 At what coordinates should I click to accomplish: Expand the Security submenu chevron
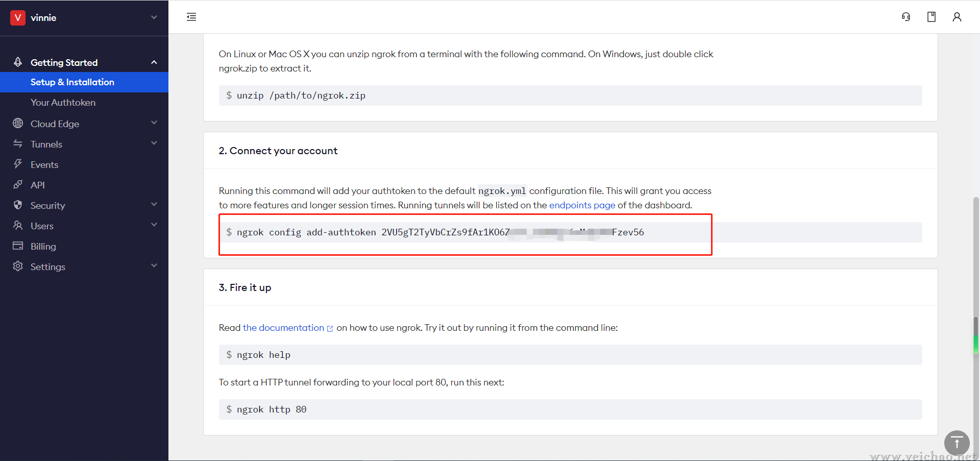pos(154,204)
